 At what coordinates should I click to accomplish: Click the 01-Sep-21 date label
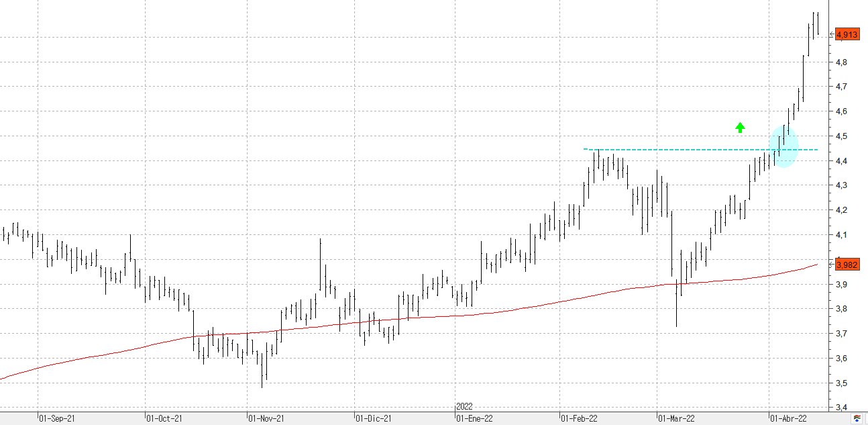57,418
